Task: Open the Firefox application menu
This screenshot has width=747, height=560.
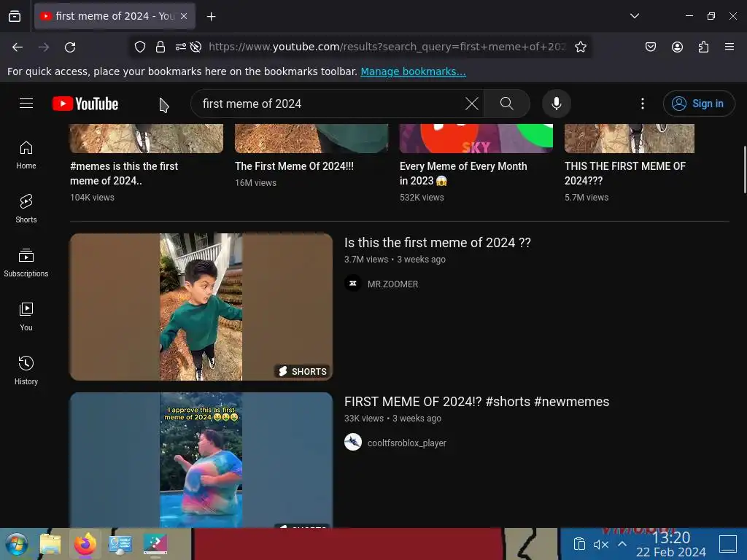Action: coord(729,47)
